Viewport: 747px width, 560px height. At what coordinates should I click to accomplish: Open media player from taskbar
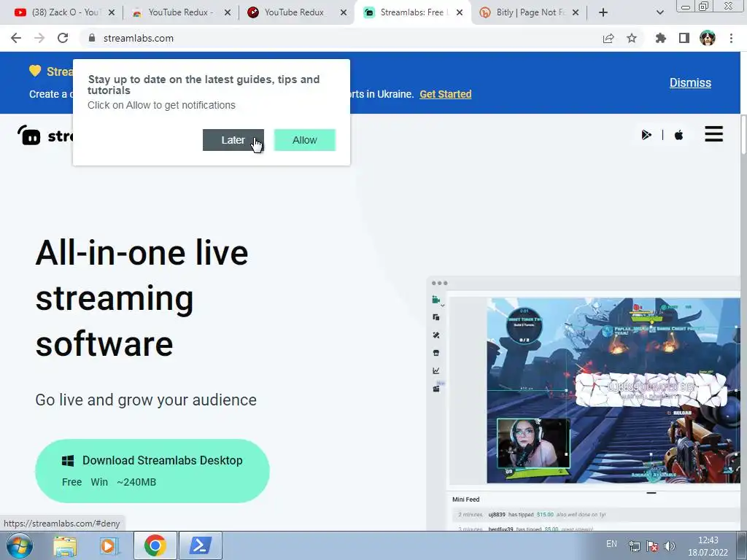tap(109, 545)
